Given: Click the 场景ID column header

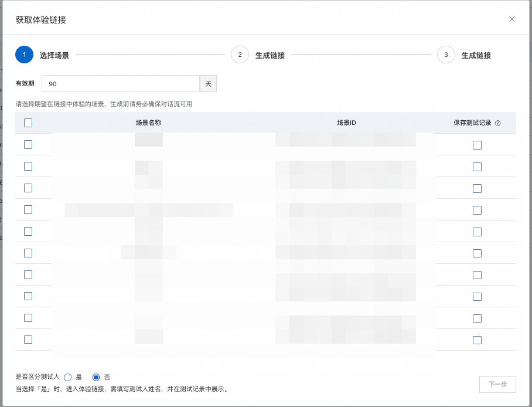Looking at the screenshot, I should (x=346, y=123).
